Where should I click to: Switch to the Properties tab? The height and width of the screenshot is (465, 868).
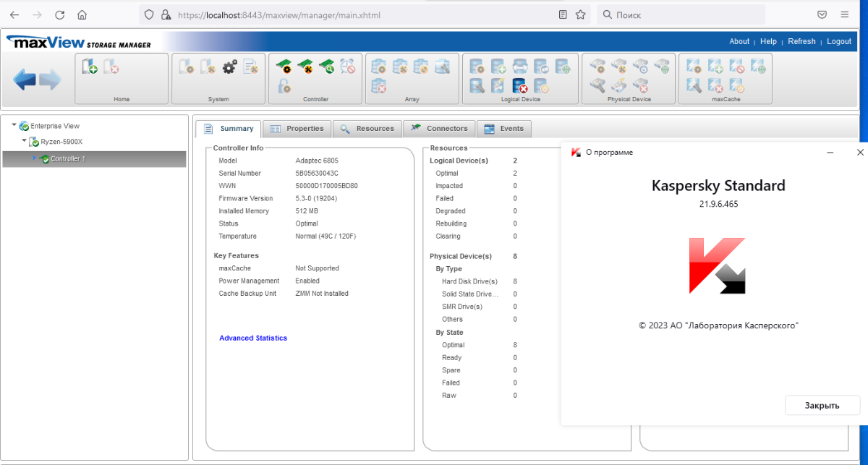coord(297,129)
